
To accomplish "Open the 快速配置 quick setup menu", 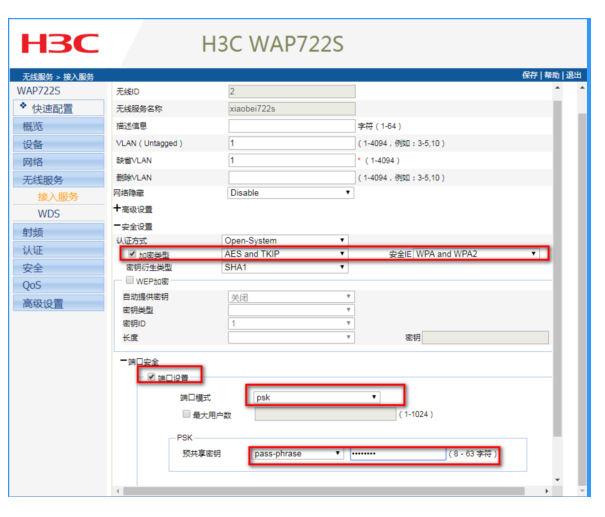I will click(59, 108).
